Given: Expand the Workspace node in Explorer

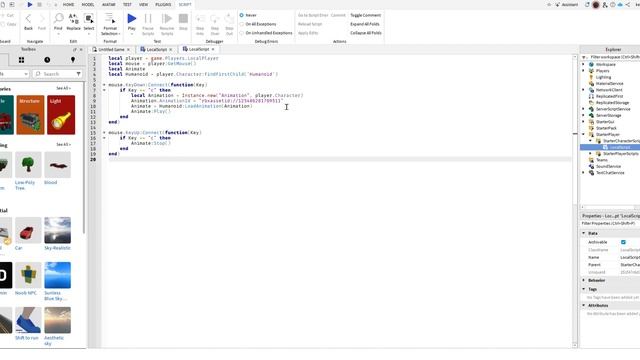Looking at the screenshot, I should point(583,64).
